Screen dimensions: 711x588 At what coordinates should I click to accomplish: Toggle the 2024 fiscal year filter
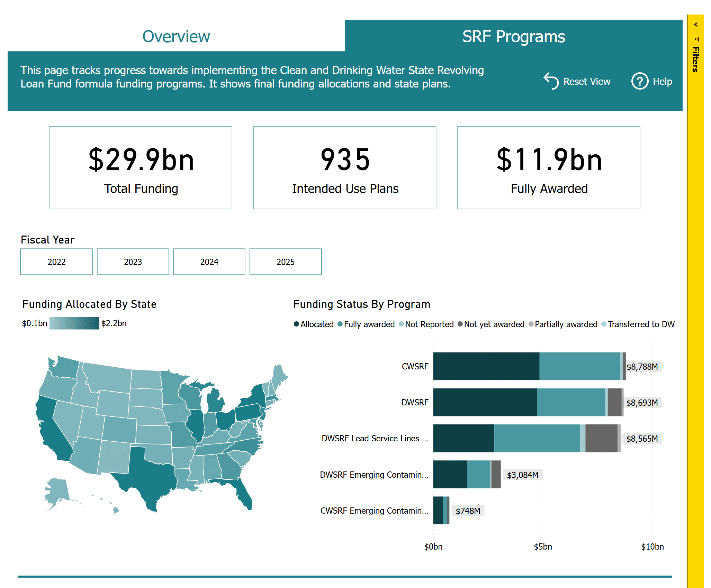point(209,262)
